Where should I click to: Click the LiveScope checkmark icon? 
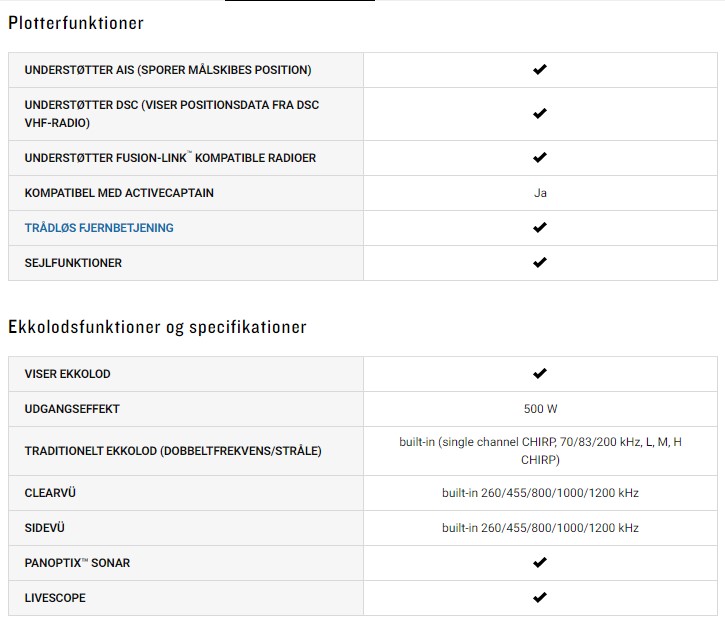540,598
